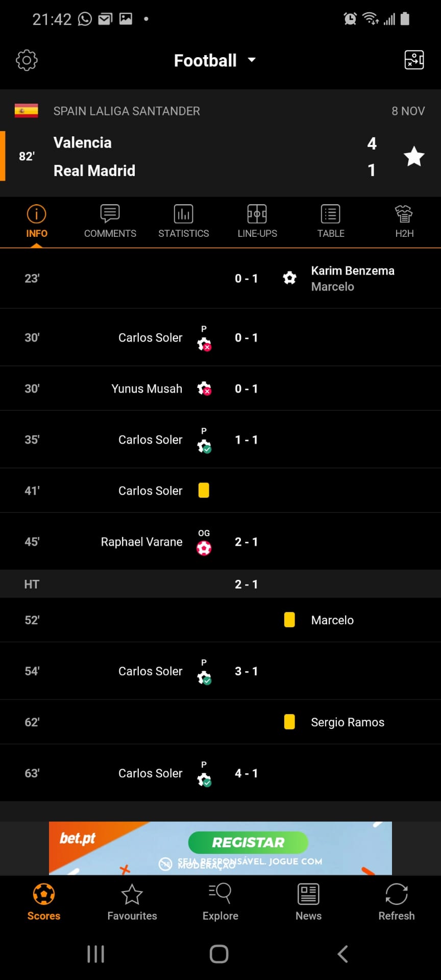Screen dimensions: 441x980
Task: View the Line-ups tab
Action: (257, 222)
